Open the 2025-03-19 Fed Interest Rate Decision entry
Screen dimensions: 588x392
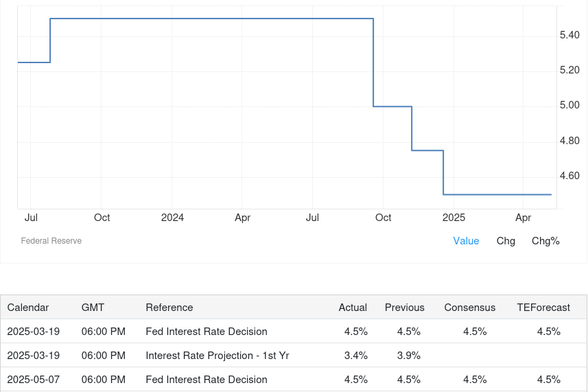(206, 332)
